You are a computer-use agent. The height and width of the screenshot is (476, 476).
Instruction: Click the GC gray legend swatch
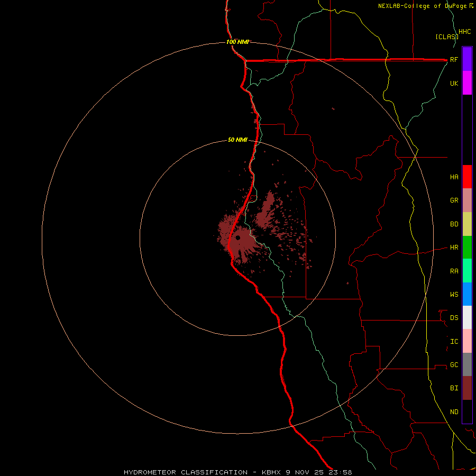click(467, 364)
